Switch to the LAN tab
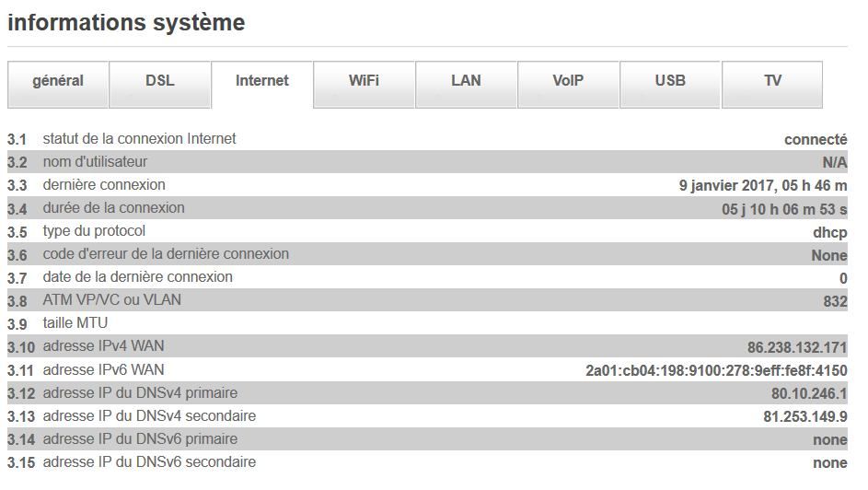 466,81
